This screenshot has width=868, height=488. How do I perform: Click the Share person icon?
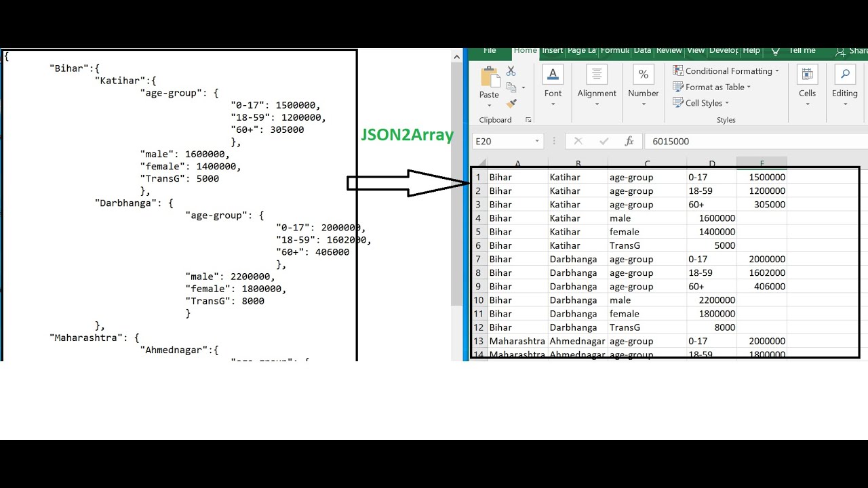pyautogui.click(x=840, y=52)
